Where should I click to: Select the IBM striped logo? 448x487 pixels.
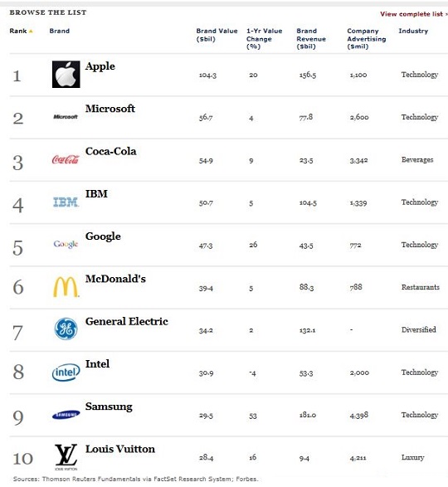click(66, 202)
